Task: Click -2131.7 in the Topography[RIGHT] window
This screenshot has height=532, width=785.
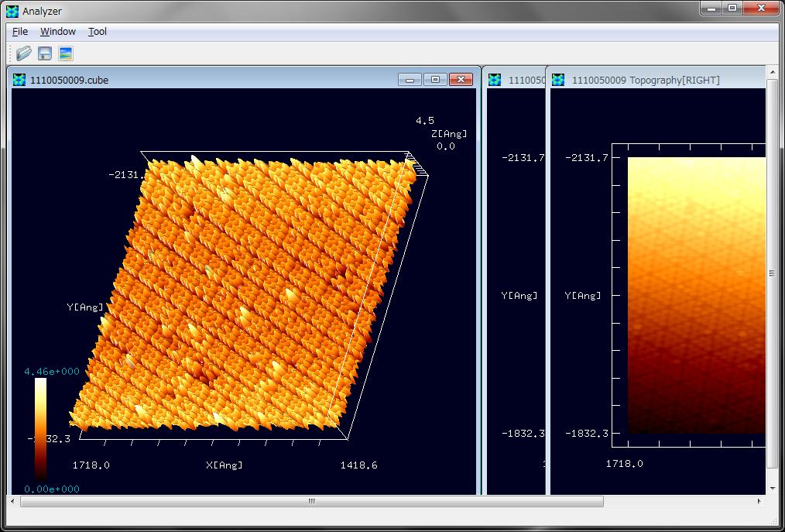Action: [x=587, y=158]
